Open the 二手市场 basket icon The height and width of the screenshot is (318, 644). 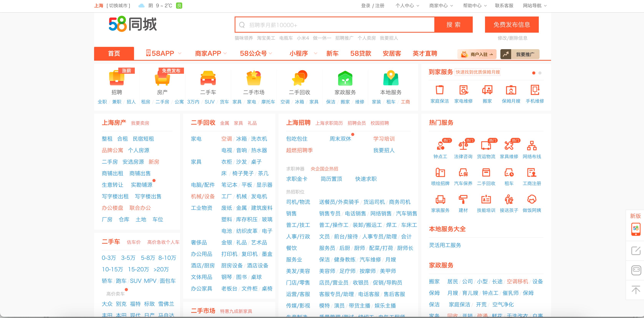click(254, 78)
